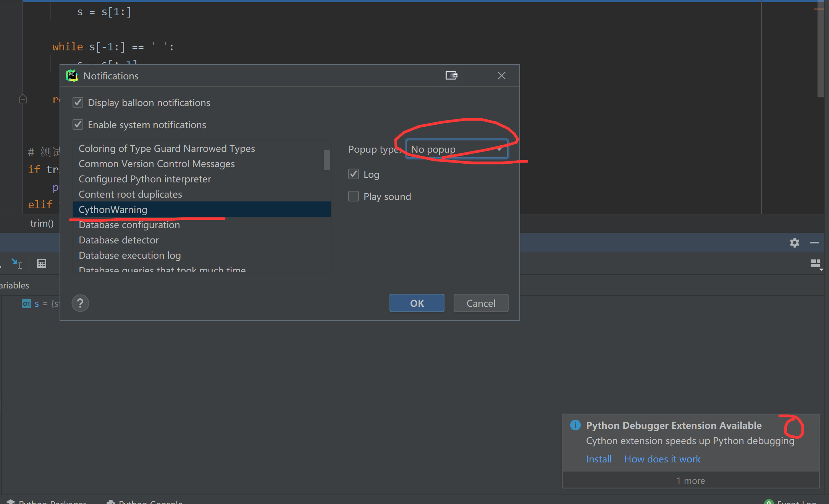
Task: Click the How does it work link
Action: click(662, 459)
